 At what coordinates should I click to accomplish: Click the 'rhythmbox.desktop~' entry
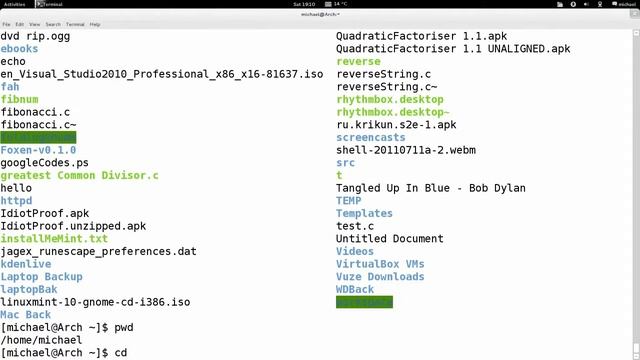pos(393,112)
